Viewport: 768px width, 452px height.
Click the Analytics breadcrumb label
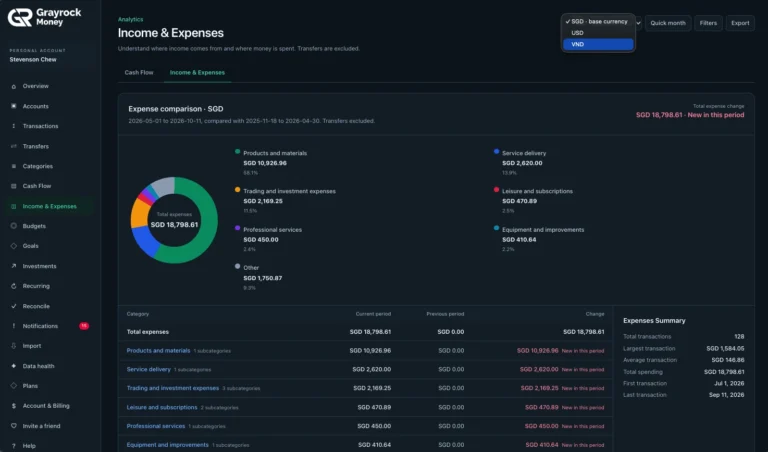[x=130, y=20]
